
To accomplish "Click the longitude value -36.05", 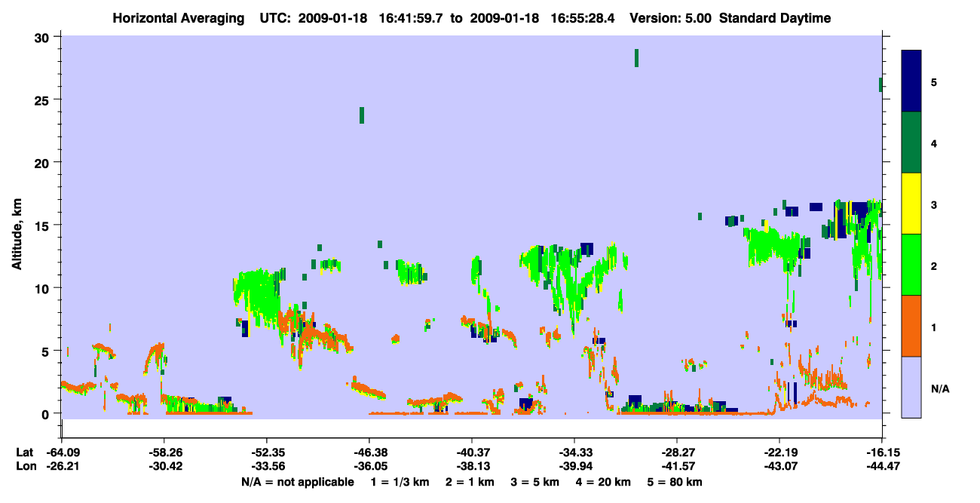I will coord(369,467).
